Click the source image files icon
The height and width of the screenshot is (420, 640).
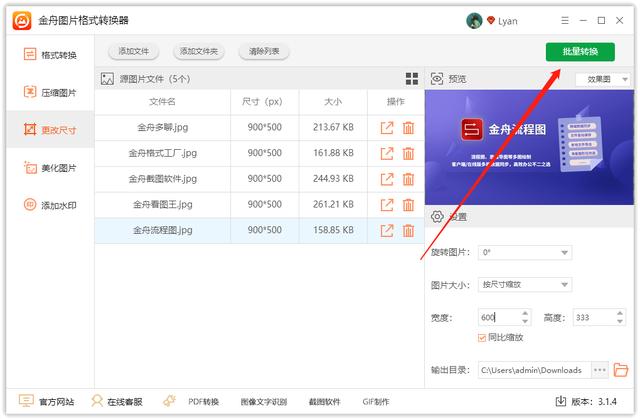tap(107, 79)
